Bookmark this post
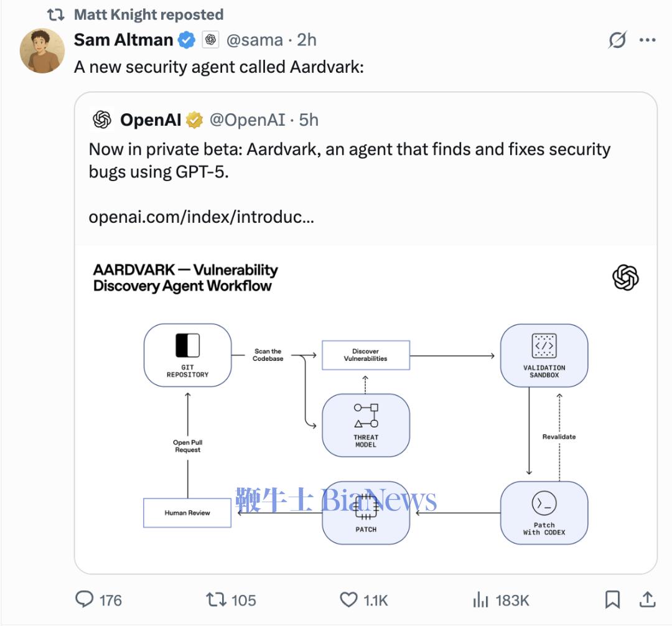This screenshot has width=672, height=626. click(x=612, y=599)
